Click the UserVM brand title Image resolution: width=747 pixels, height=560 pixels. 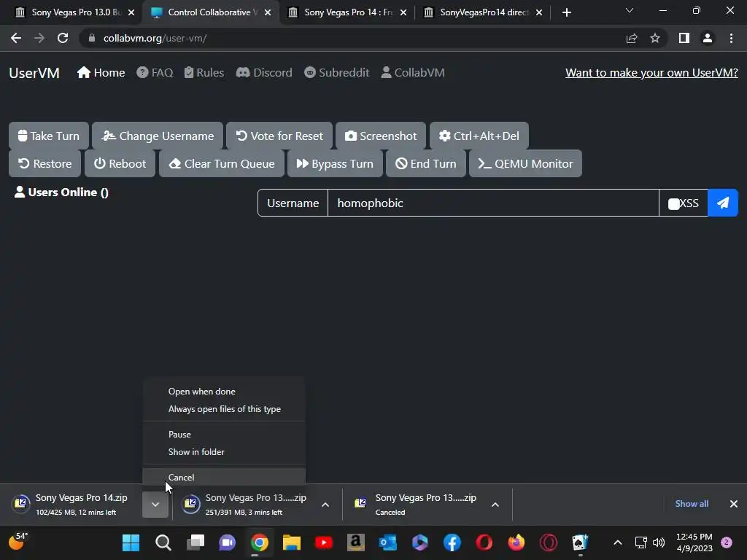click(x=34, y=73)
